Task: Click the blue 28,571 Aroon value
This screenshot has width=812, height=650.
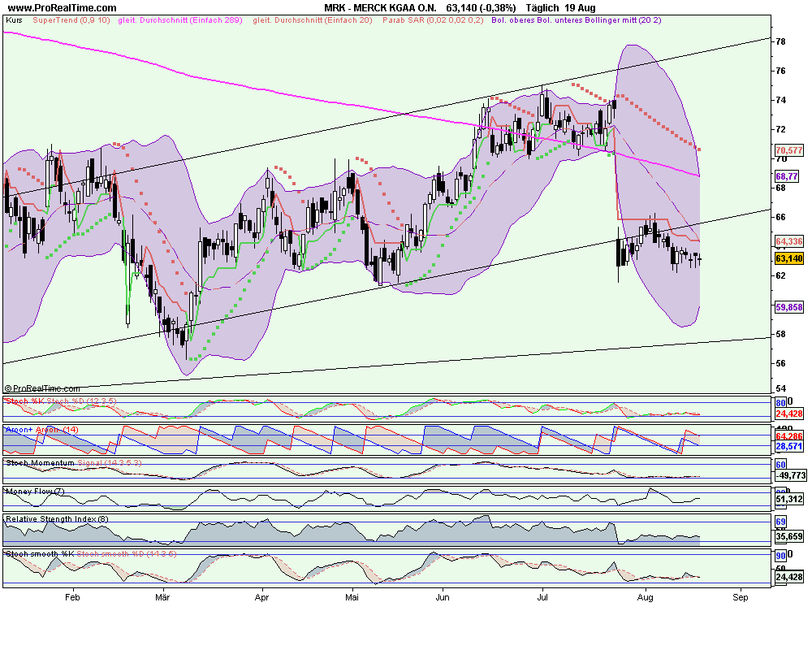Action: click(789, 446)
